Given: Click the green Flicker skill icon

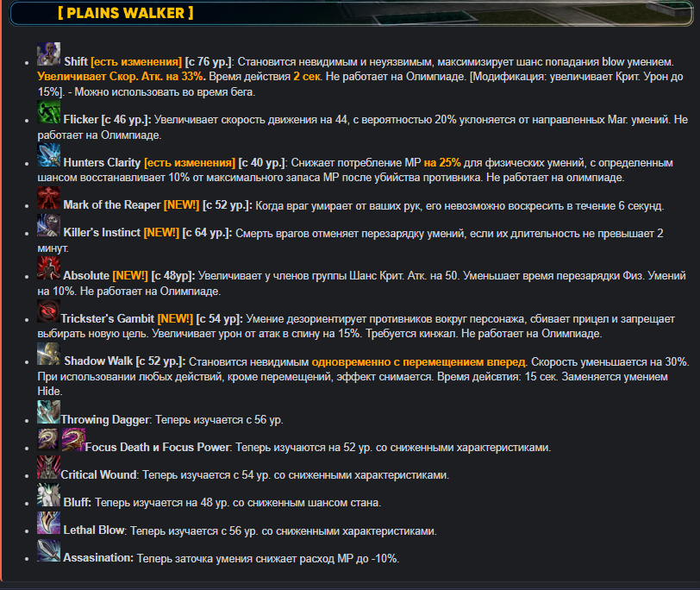Looking at the screenshot, I should coord(48,112).
